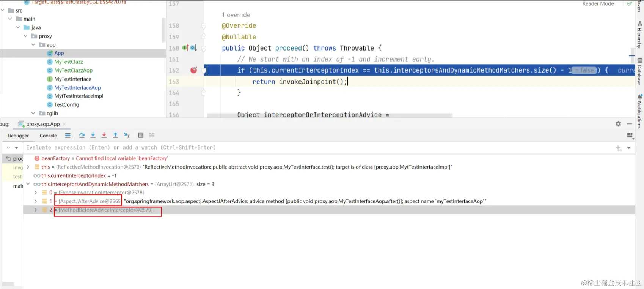
Task: Click the folder icon of the proxy package
Action: click(x=34, y=36)
